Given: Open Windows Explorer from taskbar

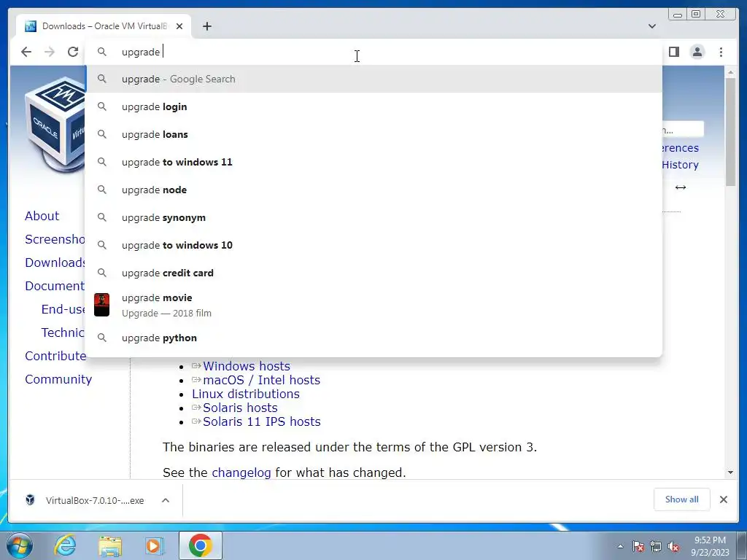Looking at the screenshot, I should [x=110, y=545].
